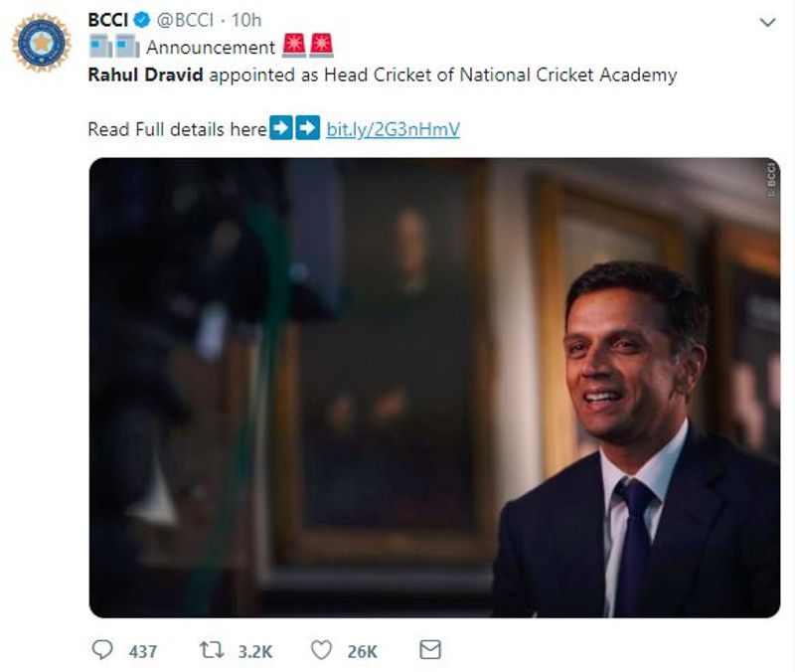Share via the envelope message icon
The width and height of the screenshot is (795, 672).
(429, 650)
